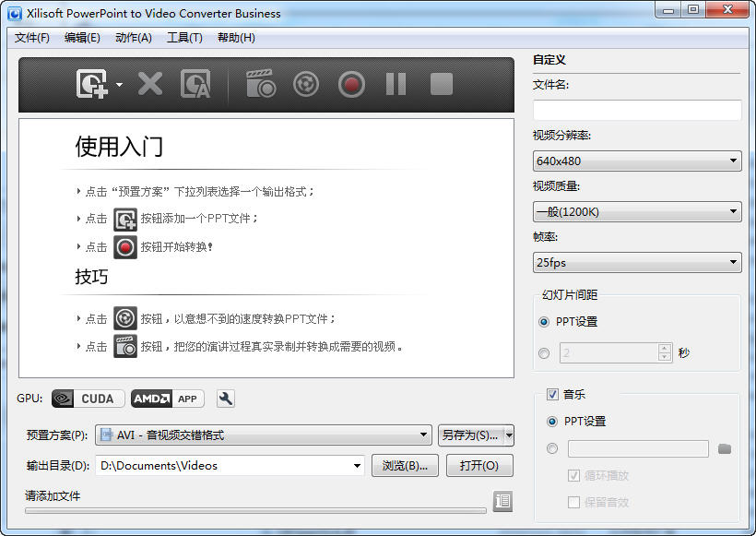The width and height of the screenshot is (756, 536).
Task: Click the 浏览(B) button
Action: coord(406,466)
